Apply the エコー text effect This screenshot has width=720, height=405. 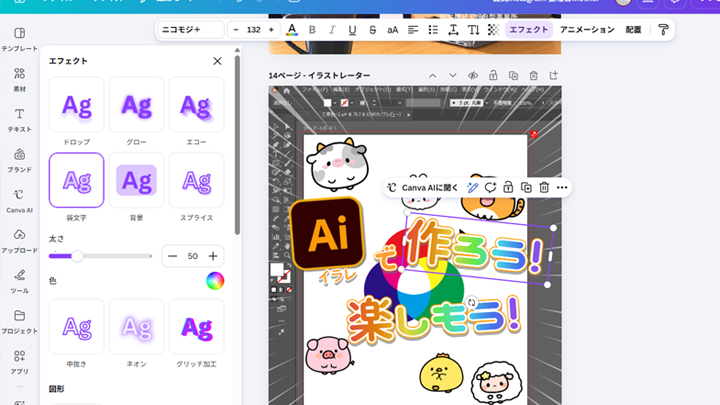(x=197, y=105)
